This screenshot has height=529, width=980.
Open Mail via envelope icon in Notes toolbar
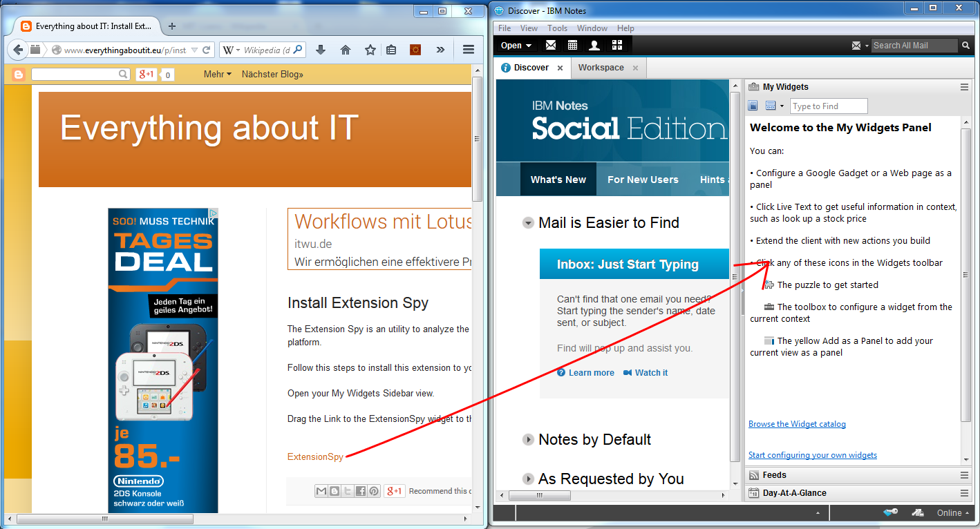point(551,46)
